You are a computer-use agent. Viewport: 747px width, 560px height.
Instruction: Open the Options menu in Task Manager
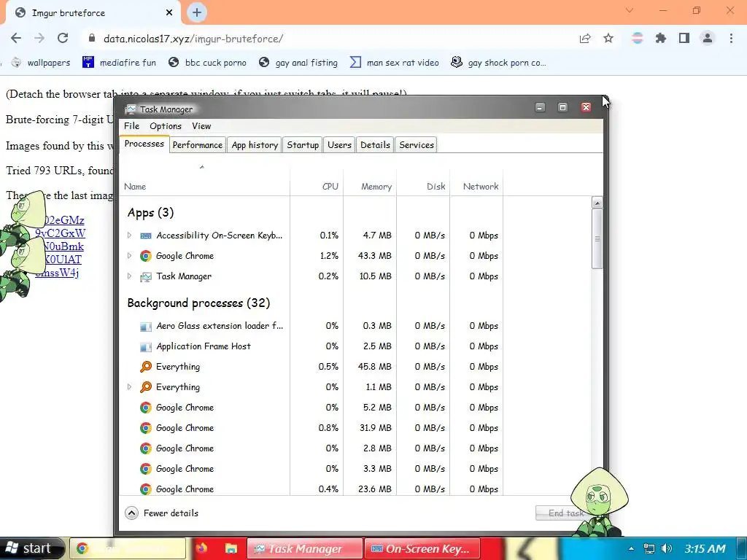coord(166,126)
